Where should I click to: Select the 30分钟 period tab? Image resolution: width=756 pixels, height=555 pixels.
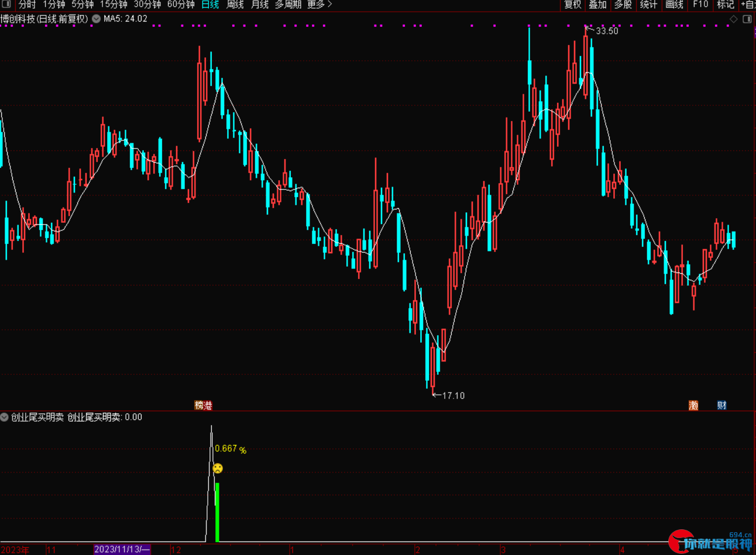click(147, 5)
